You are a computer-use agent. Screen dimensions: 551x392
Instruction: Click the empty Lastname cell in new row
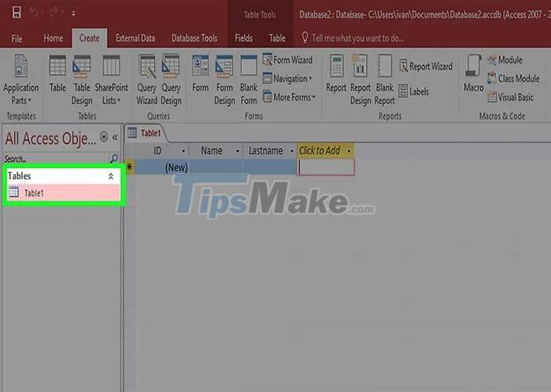269,167
